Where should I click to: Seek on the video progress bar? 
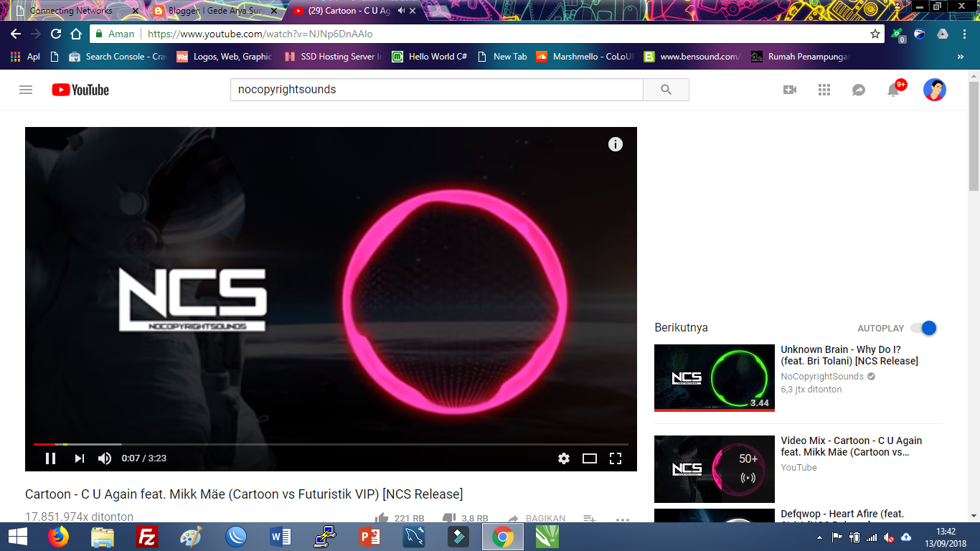tap(331, 444)
